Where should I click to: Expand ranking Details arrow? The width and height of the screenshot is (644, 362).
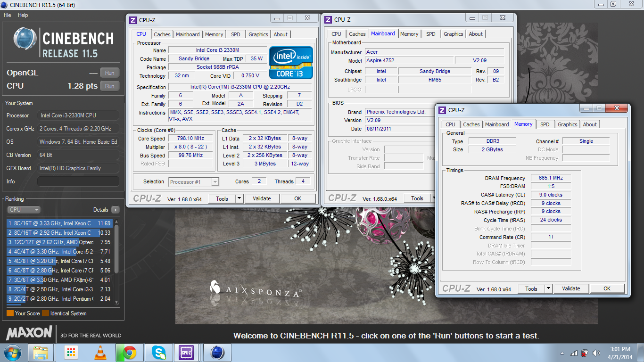click(116, 210)
